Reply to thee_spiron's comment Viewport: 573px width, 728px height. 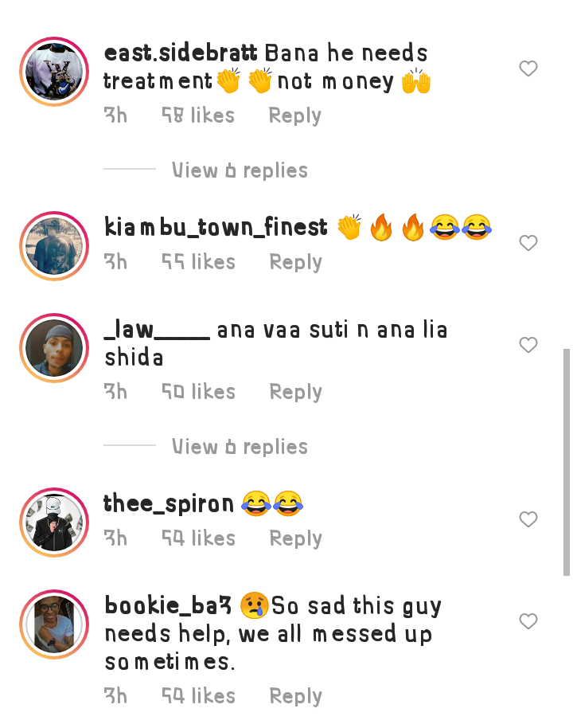[295, 538]
